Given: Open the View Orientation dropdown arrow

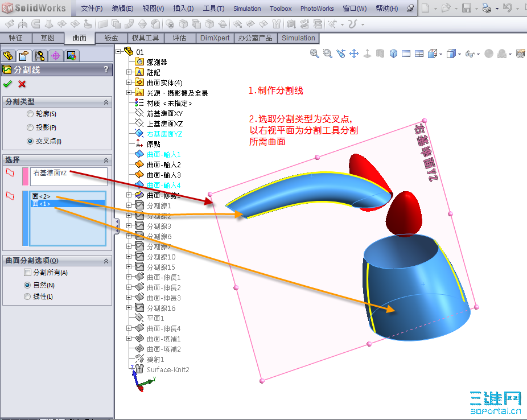Looking at the screenshot, I should pos(440,54).
